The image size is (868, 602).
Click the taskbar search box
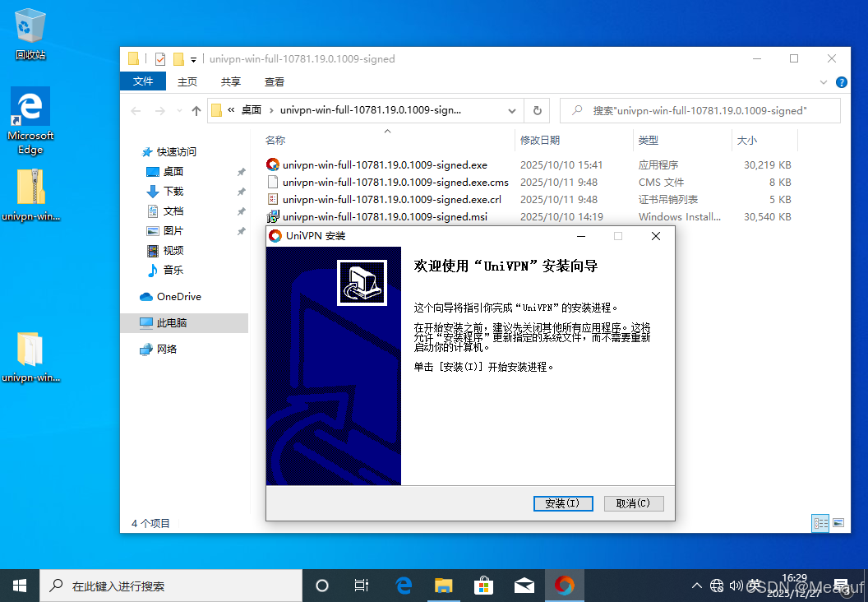click(x=171, y=586)
